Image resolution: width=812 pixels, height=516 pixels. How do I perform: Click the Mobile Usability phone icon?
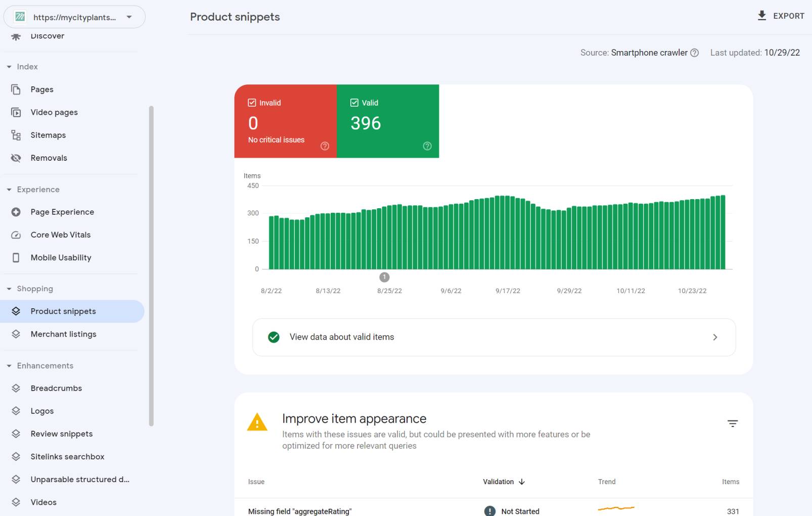[x=16, y=258]
